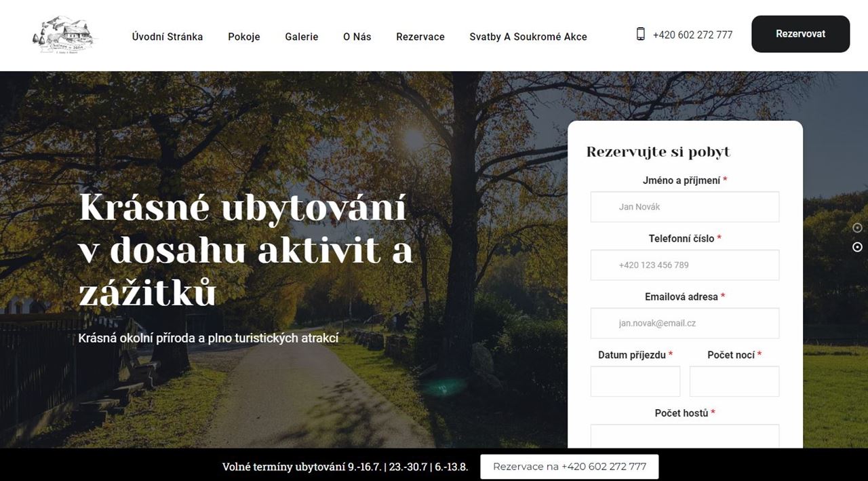Focus the Jméno a příjmení input field
868x481 pixels.
click(685, 207)
